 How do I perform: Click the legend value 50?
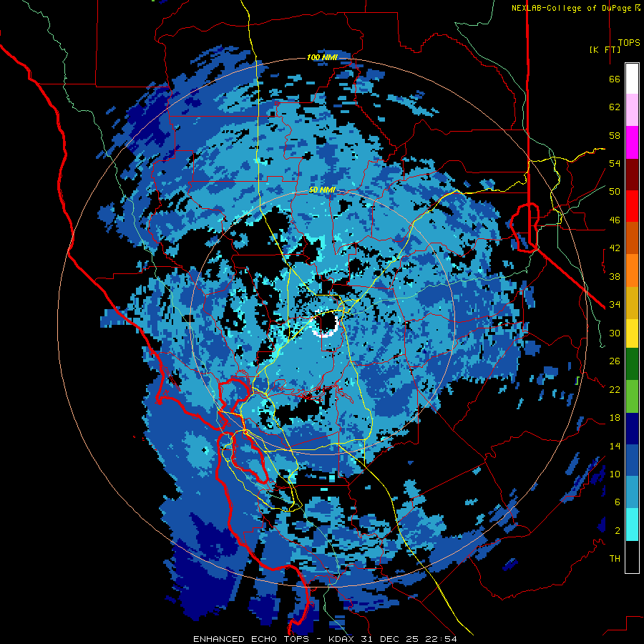(615, 192)
